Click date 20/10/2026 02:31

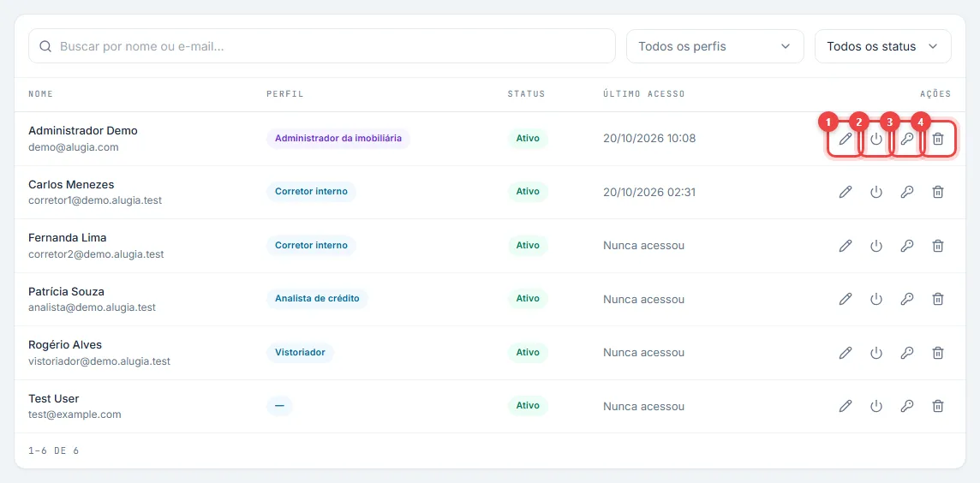[x=649, y=192]
